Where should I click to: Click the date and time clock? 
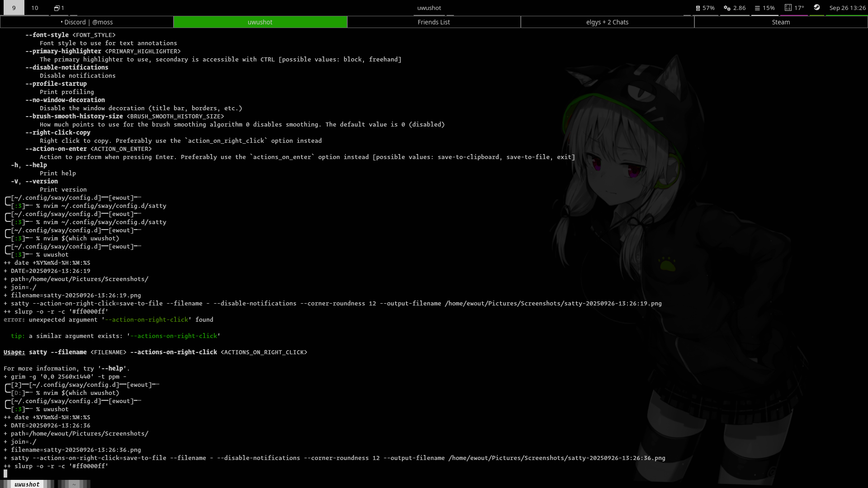[847, 8]
